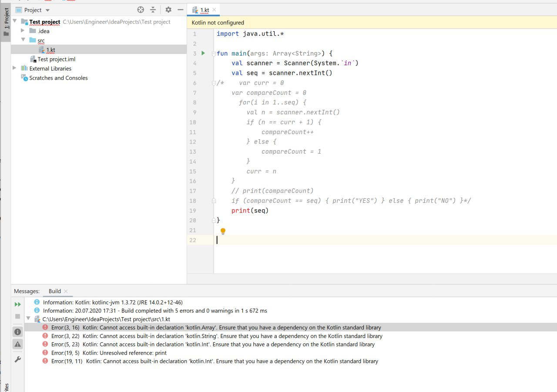Screen dimensions: 557x392
Task: Open the Project view dropdown
Action: click(x=47, y=10)
